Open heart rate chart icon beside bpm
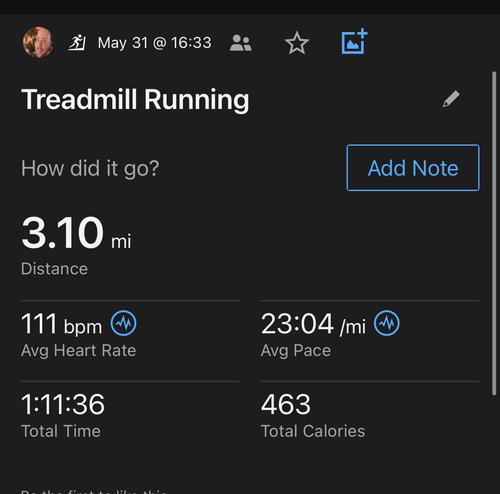Image resolution: width=500 pixels, height=494 pixels. [x=123, y=323]
